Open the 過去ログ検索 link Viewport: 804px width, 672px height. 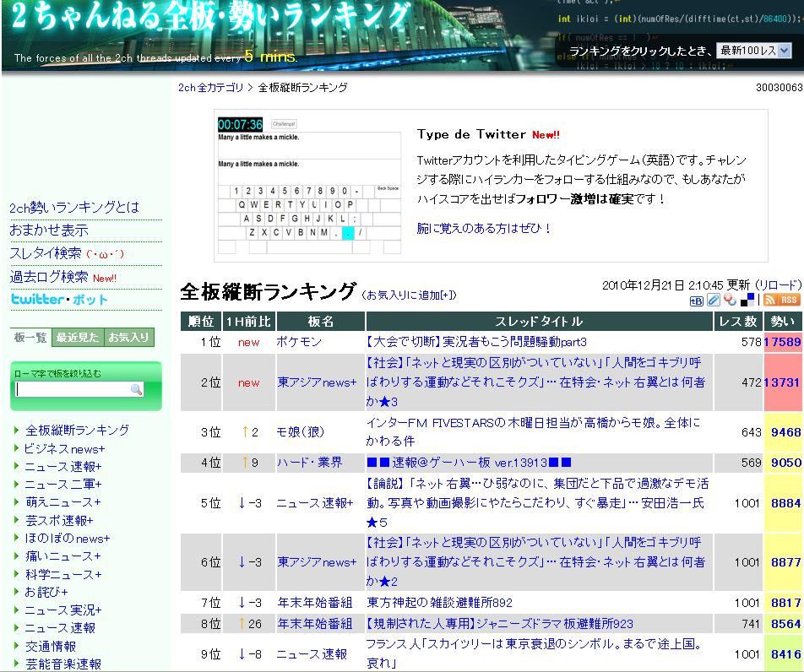tap(49, 277)
